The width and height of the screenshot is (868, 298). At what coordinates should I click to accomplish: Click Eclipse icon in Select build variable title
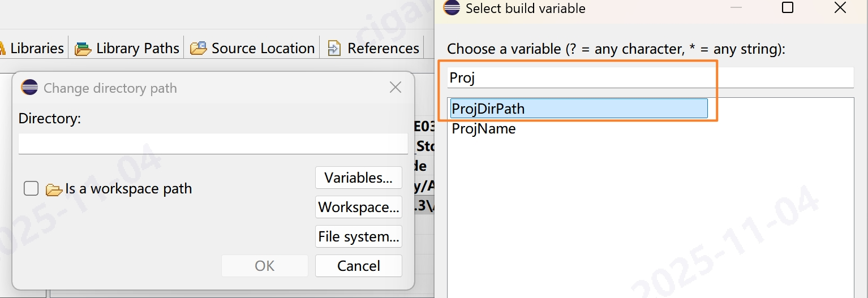(452, 8)
